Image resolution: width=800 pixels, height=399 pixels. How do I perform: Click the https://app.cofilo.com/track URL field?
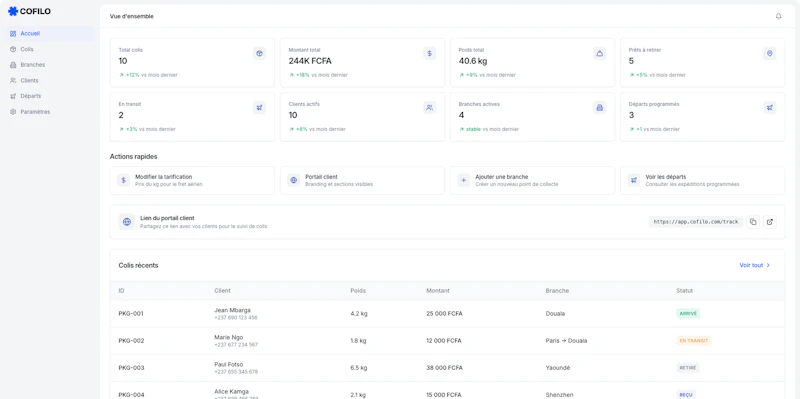point(696,222)
